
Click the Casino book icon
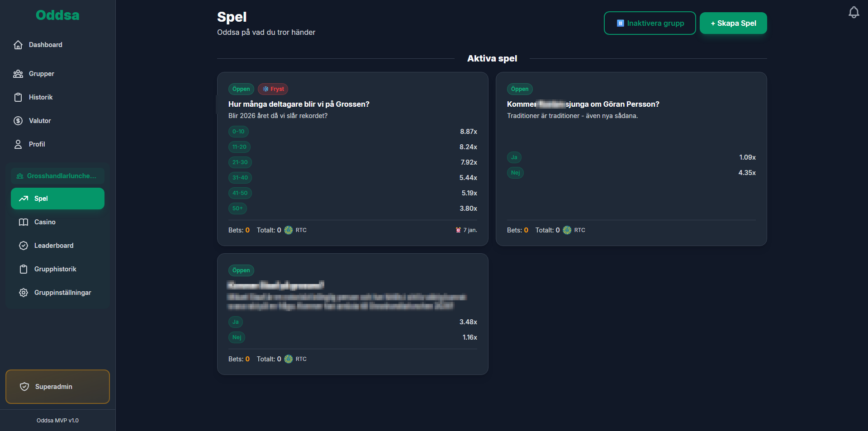24,222
